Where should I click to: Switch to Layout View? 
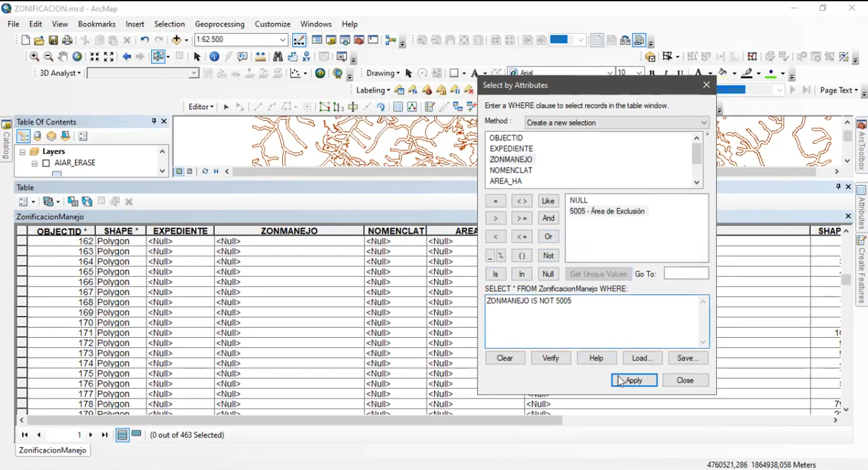(190, 171)
